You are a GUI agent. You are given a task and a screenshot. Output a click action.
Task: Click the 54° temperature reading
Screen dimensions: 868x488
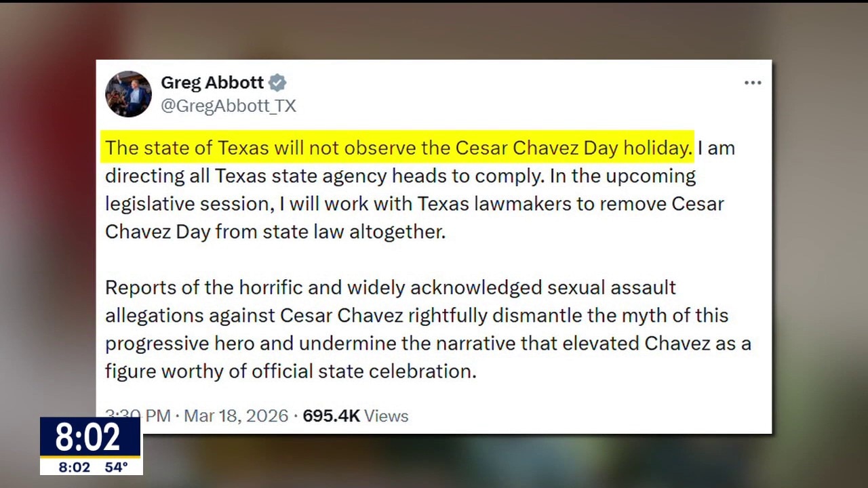(117, 468)
